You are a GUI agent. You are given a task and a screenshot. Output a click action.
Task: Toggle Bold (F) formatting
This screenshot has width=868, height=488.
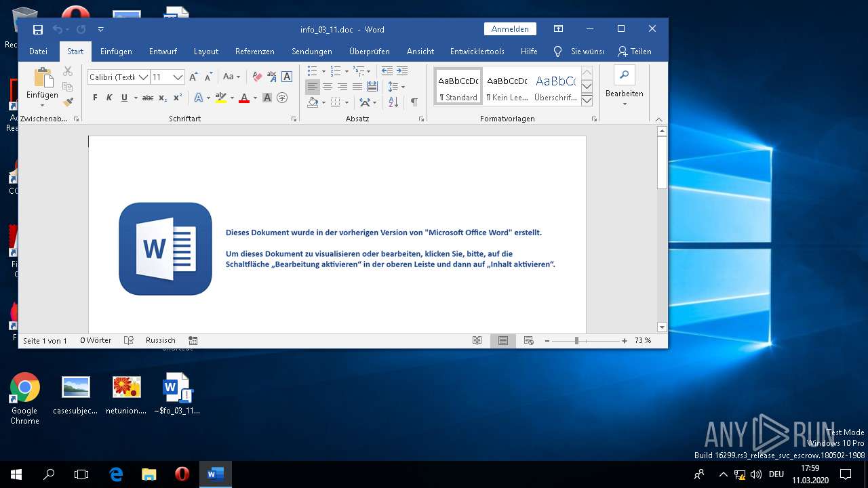pos(95,98)
